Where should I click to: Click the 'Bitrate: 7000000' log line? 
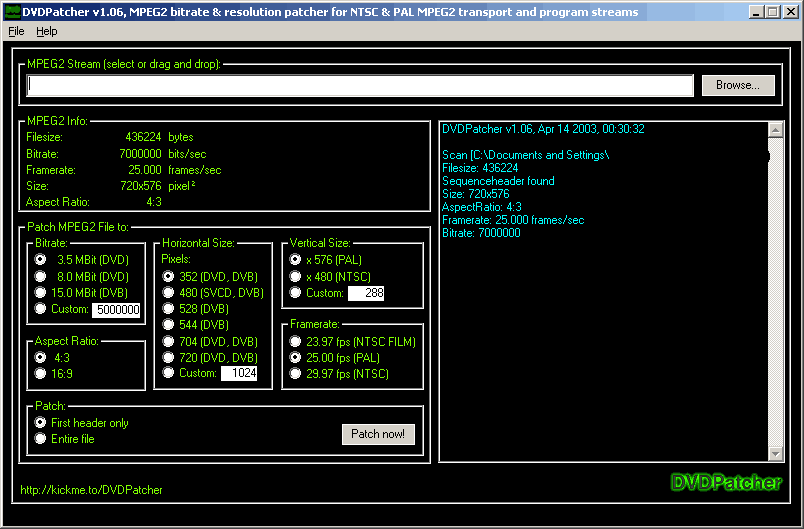[x=481, y=233]
